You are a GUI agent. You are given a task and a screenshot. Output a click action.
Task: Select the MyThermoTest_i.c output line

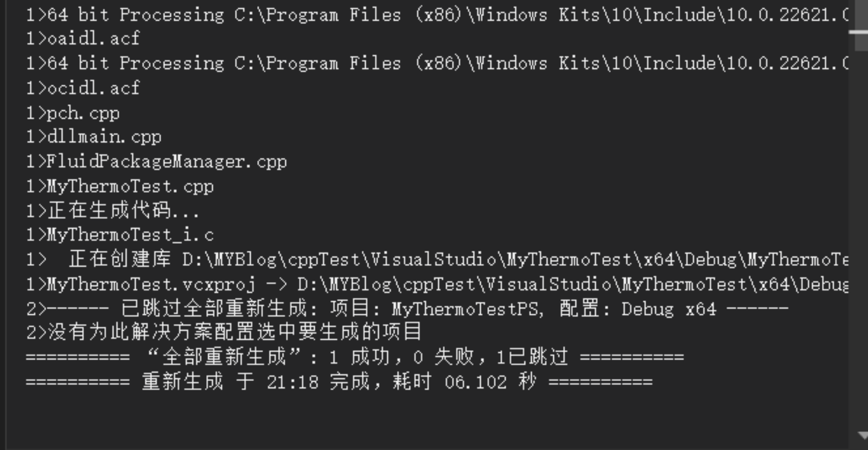tap(120, 235)
